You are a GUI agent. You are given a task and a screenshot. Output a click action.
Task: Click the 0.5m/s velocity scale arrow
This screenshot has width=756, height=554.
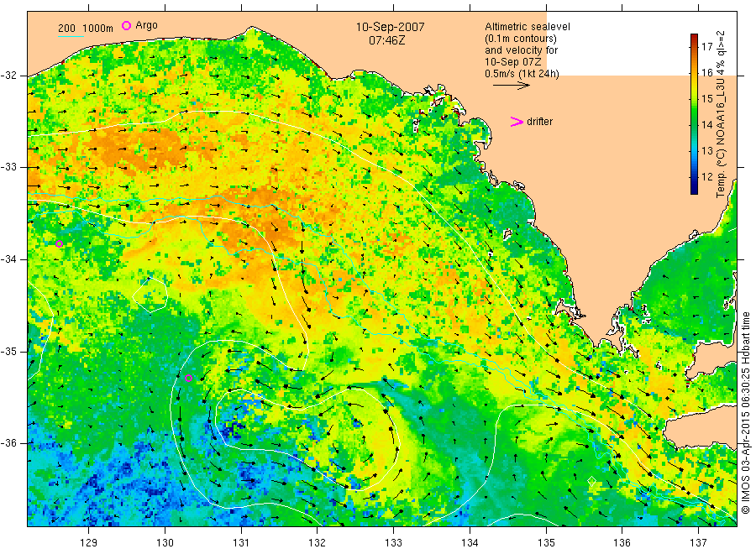tap(511, 86)
